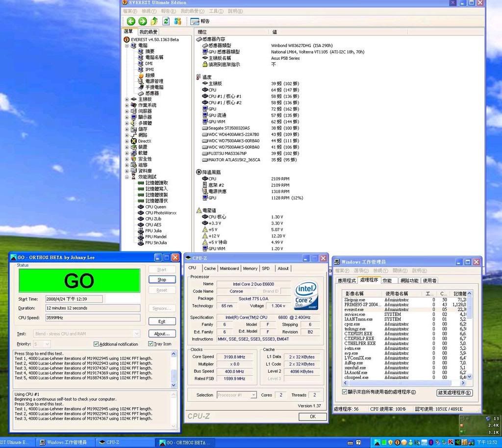Open the About tab in CPU-Z

tap(283, 269)
